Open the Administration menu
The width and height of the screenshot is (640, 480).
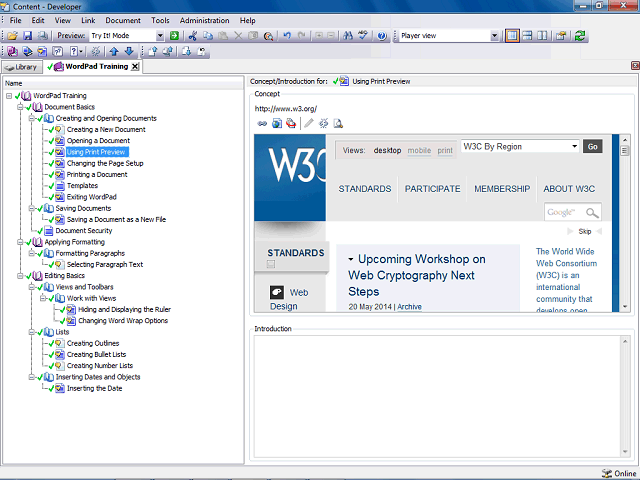coord(204,20)
